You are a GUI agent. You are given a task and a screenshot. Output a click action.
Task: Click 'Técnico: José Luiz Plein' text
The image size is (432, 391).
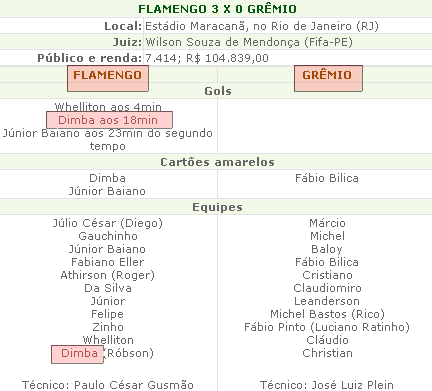click(327, 385)
